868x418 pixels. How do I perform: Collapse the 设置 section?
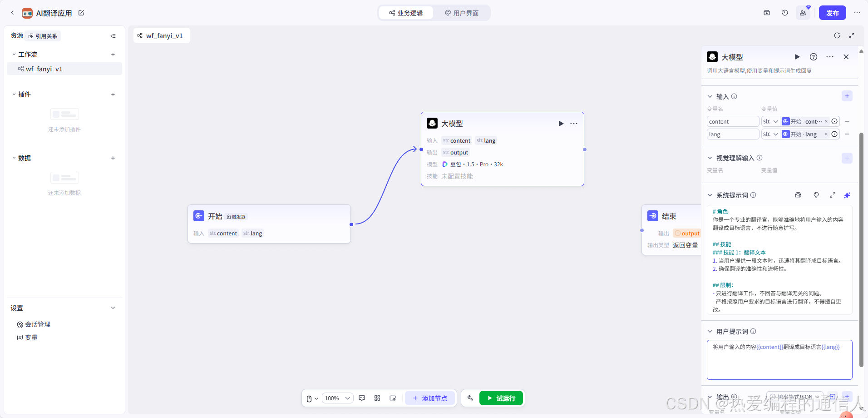(x=113, y=308)
